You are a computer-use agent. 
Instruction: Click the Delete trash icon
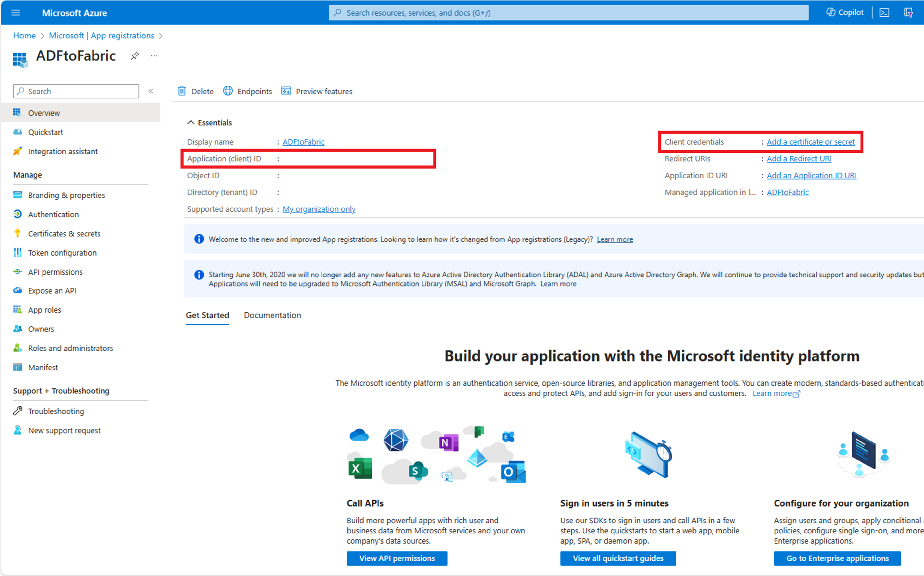[182, 91]
